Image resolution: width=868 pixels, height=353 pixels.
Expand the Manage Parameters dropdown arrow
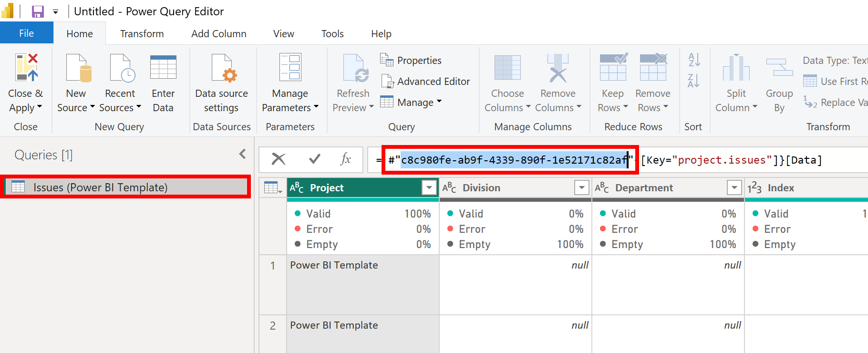[316, 107]
